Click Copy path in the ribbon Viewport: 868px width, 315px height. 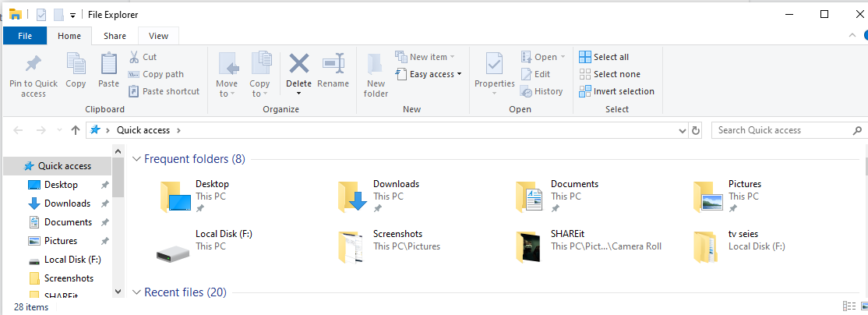156,74
